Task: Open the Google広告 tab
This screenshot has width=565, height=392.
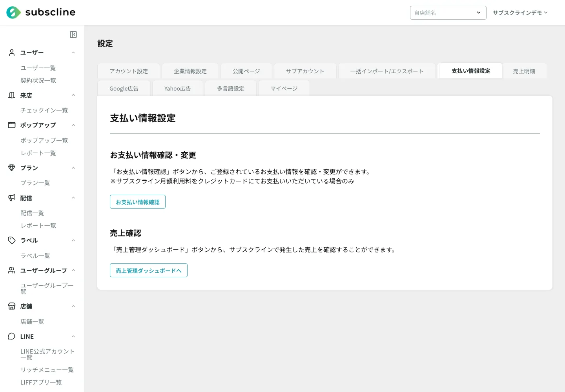Action: point(124,88)
